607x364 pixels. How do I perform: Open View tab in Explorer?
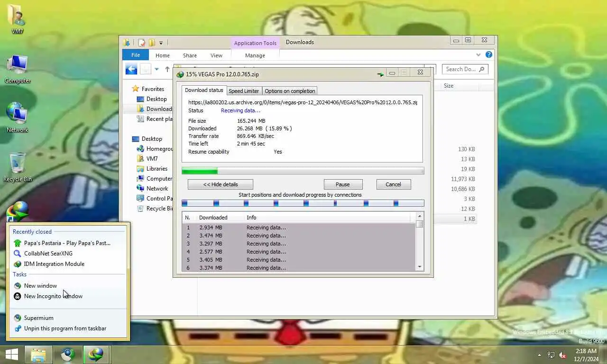(216, 55)
